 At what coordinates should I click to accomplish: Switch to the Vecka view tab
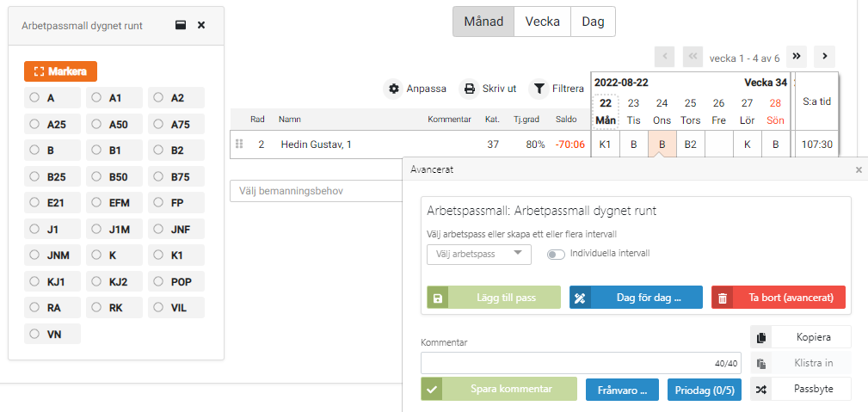(542, 22)
